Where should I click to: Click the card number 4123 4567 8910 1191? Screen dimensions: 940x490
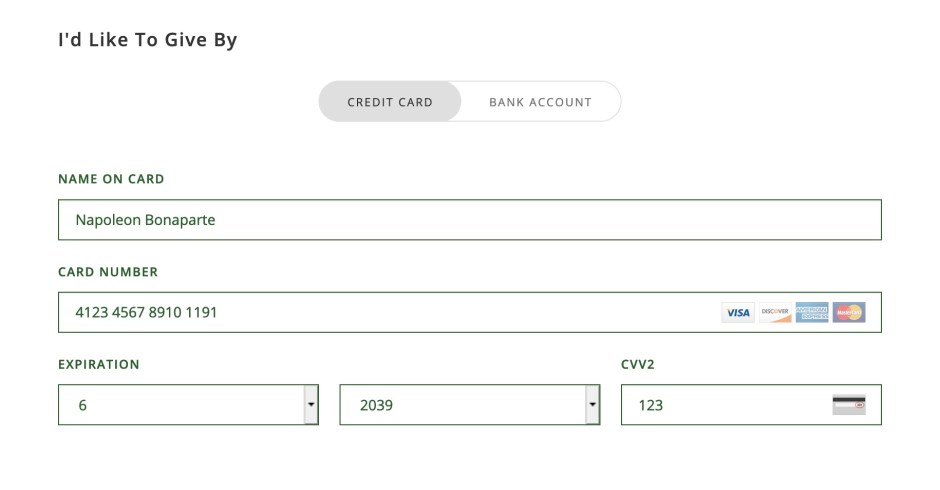[x=147, y=313]
